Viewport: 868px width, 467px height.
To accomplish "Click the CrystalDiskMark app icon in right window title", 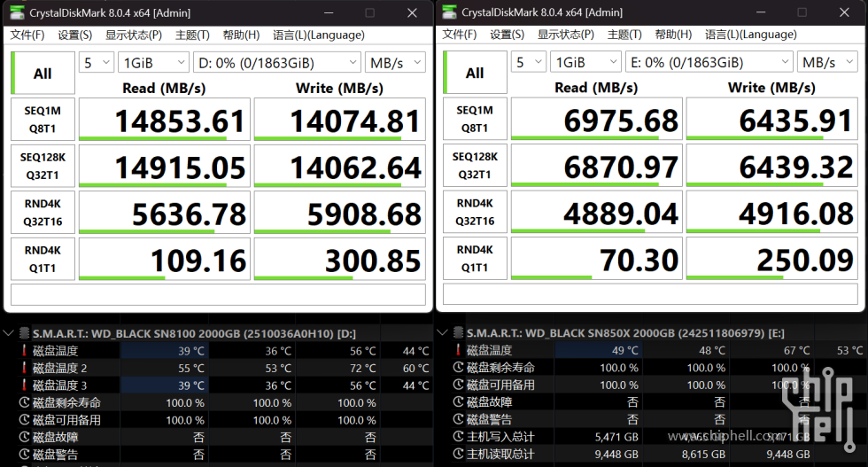I will pos(450,12).
